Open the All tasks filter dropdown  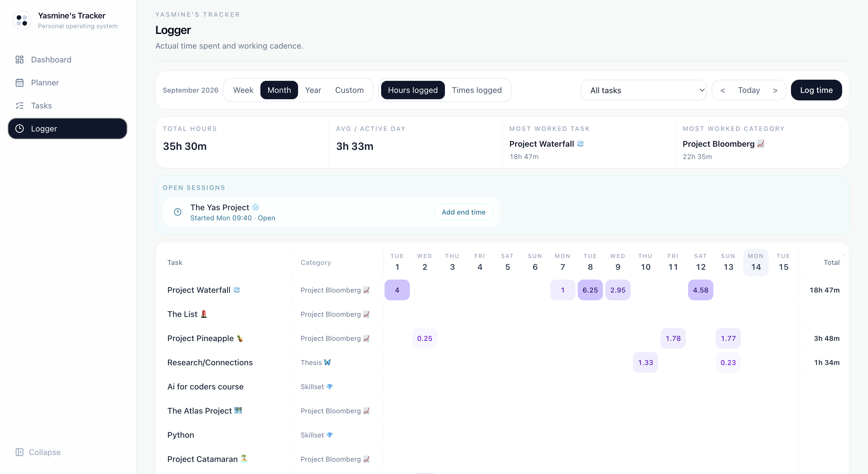pos(644,90)
